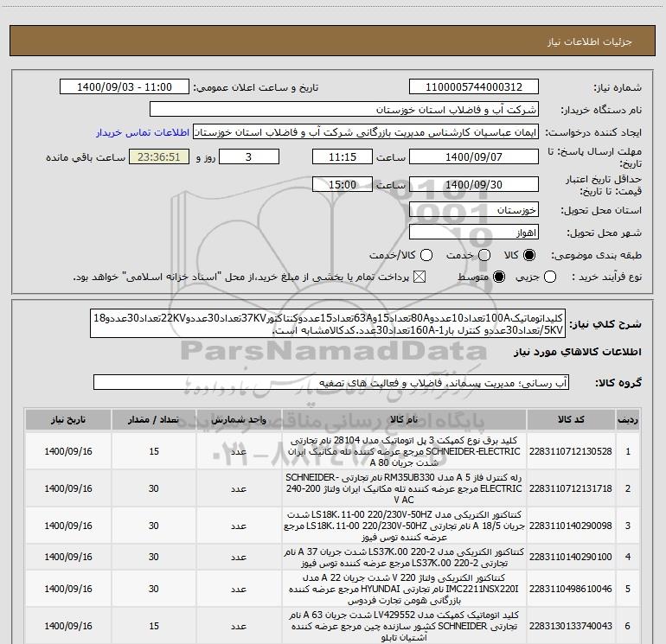Image resolution: width=666 pixels, height=644 pixels.
Task: Click the تاریخ نیاز column header
Action: pyautogui.click(x=68, y=420)
